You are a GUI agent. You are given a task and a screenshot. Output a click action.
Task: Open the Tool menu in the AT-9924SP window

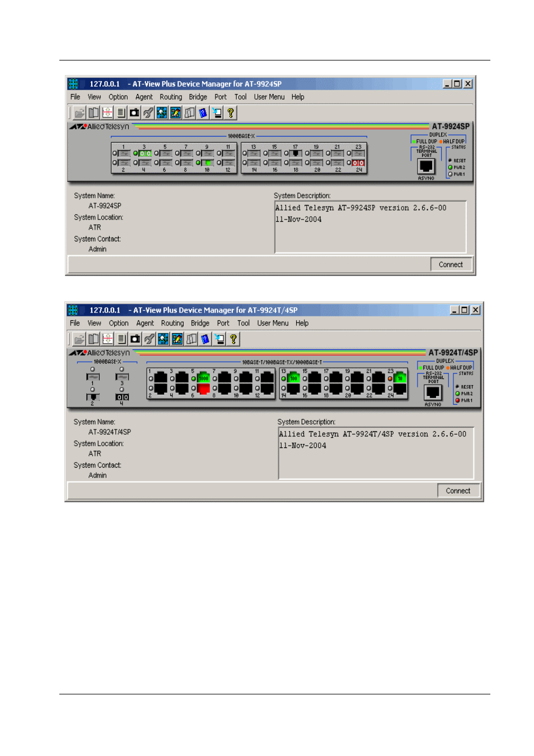tap(241, 97)
